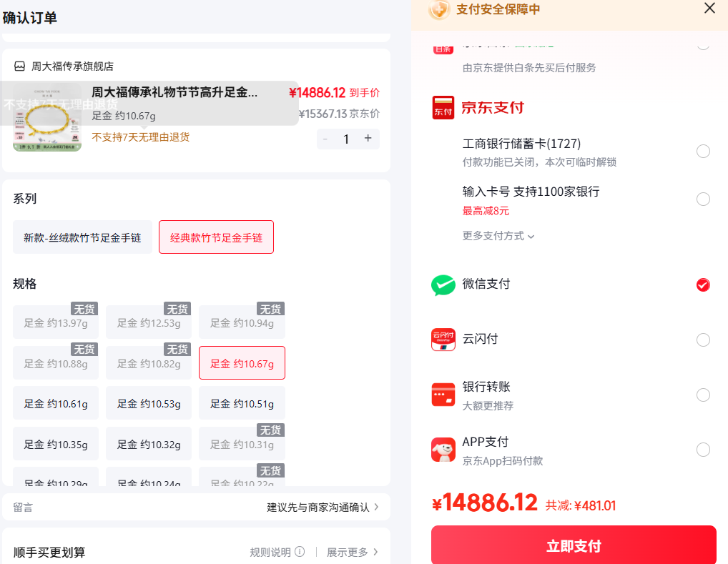728x564 pixels.
Task: Click 共减: ¥481.01 discount text
Action: pyautogui.click(x=581, y=505)
